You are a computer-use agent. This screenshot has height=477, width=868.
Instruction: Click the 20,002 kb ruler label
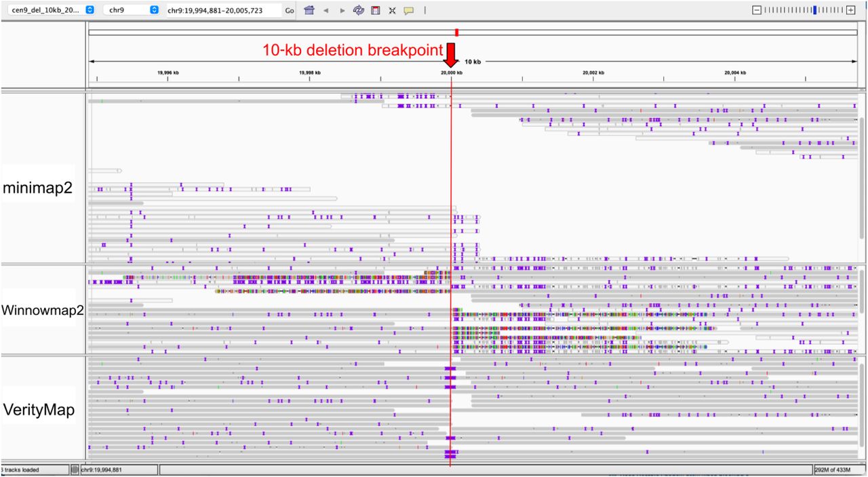[593, 72]
